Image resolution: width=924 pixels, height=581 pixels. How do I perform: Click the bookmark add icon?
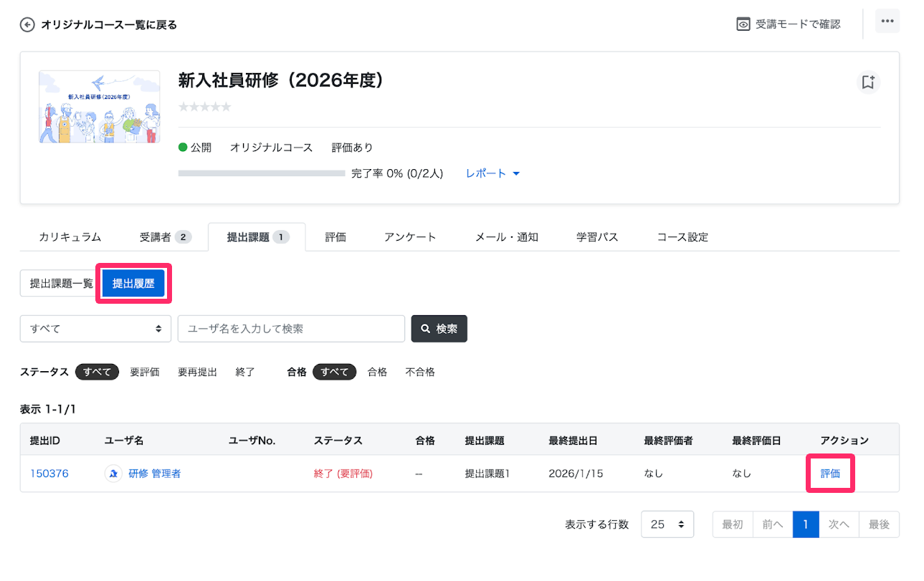(x=868, y=82)
